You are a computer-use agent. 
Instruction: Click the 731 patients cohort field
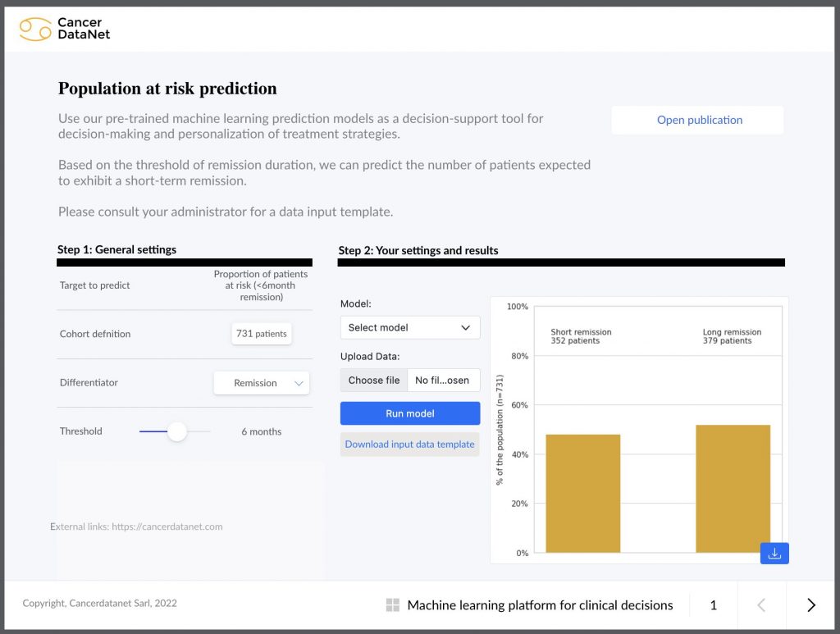tap(261, 333)
